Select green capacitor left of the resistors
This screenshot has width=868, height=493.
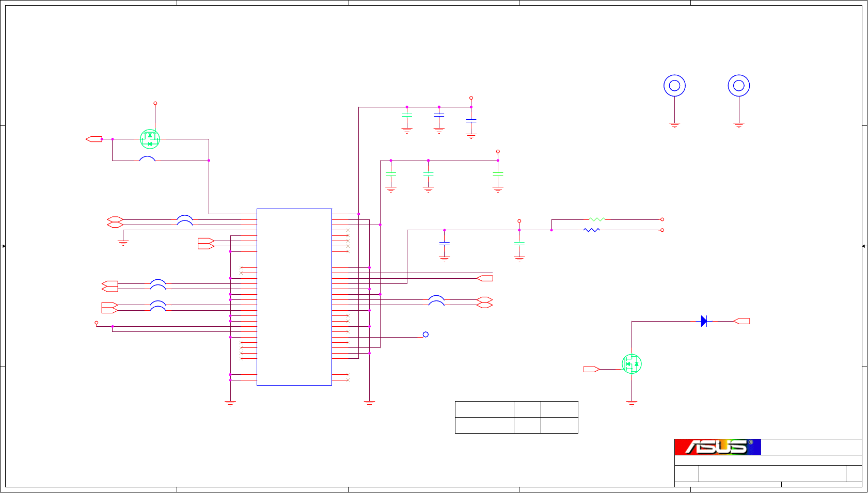click(x=519, y=244)
